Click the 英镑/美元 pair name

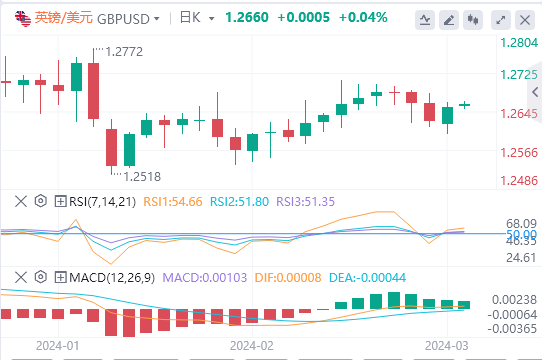point(64,18)
